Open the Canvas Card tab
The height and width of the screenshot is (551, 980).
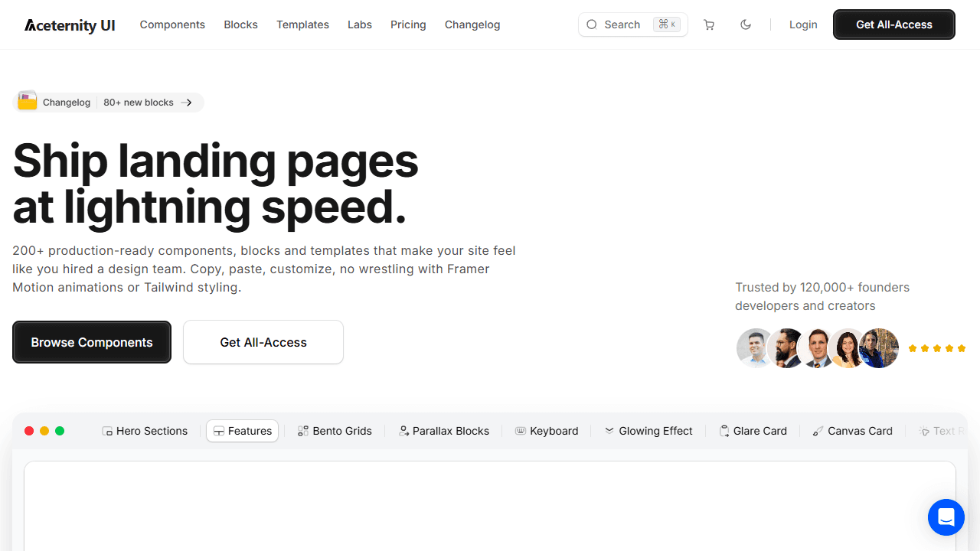[x=853, y=431]
